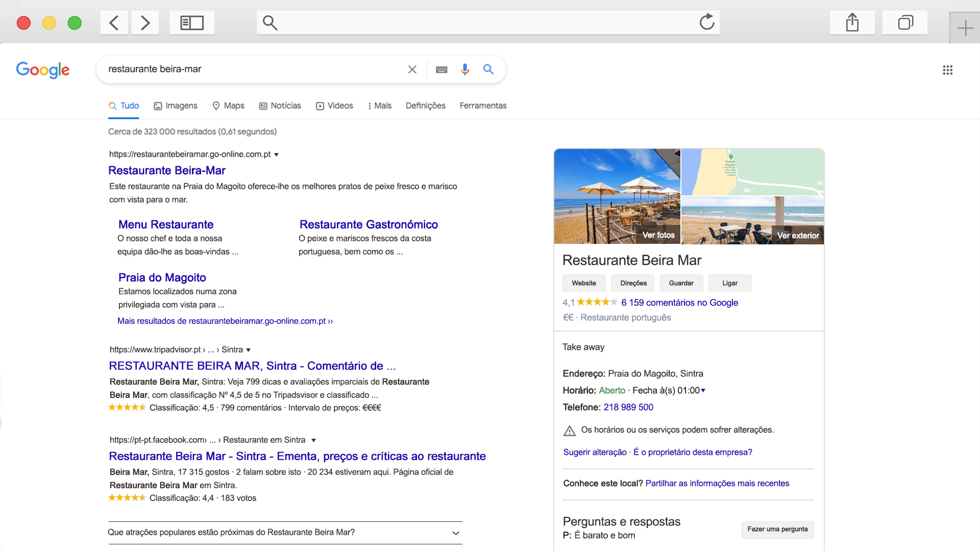Activate voice search with the microphone icon
Image resolution: width=980 pixels, height=551 pixels.
click(x=464, y=69)
